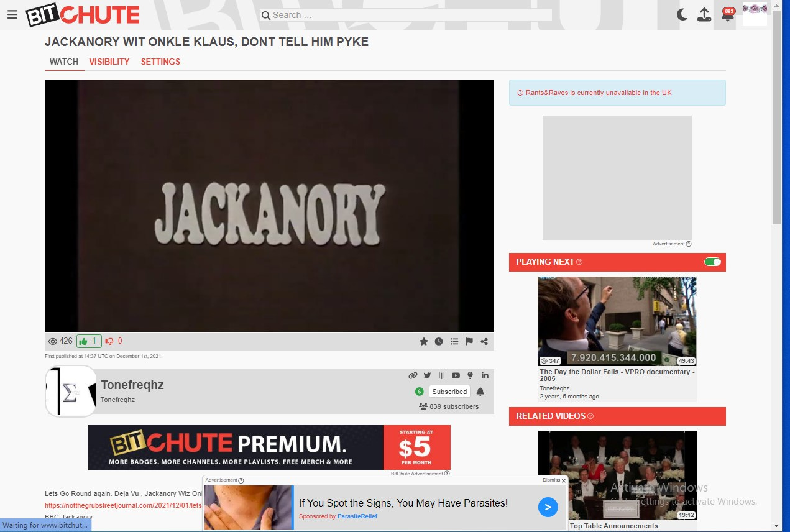Share the video via share icon
The image size is (790, 532).
(484, 341)
